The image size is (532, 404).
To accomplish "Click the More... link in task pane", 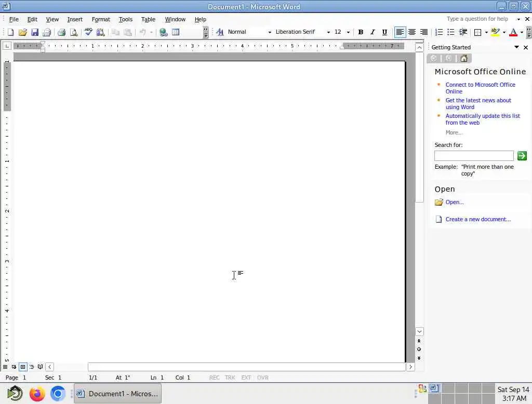I will (x=454, y=132).
